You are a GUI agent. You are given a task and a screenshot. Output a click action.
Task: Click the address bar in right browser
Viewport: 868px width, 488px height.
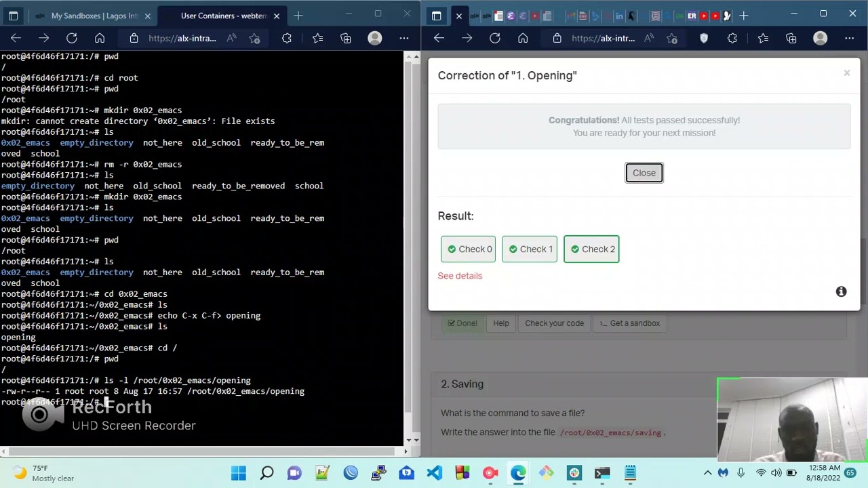coord(613,39)
